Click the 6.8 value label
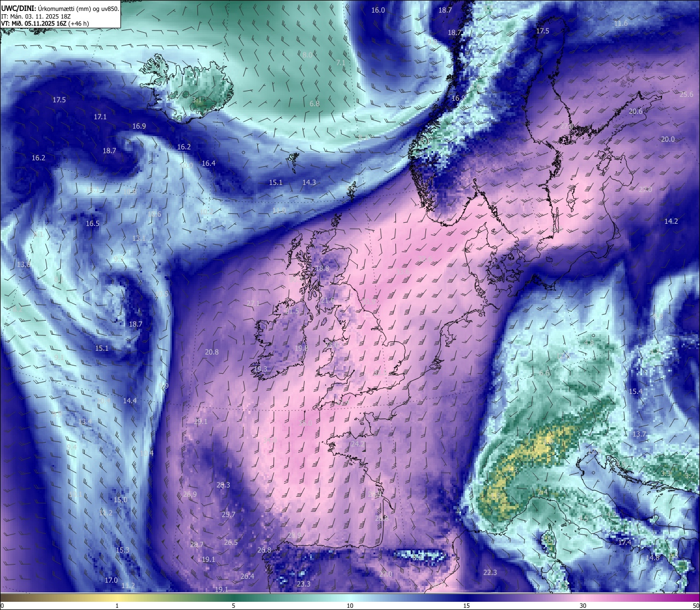The image size is (700, 610). coord(314,103)
